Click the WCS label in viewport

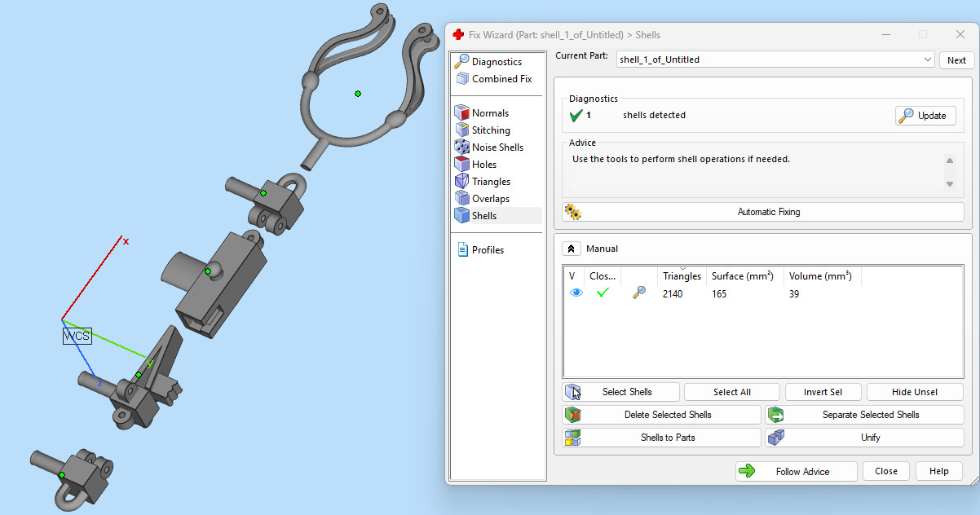coord(77,336)
